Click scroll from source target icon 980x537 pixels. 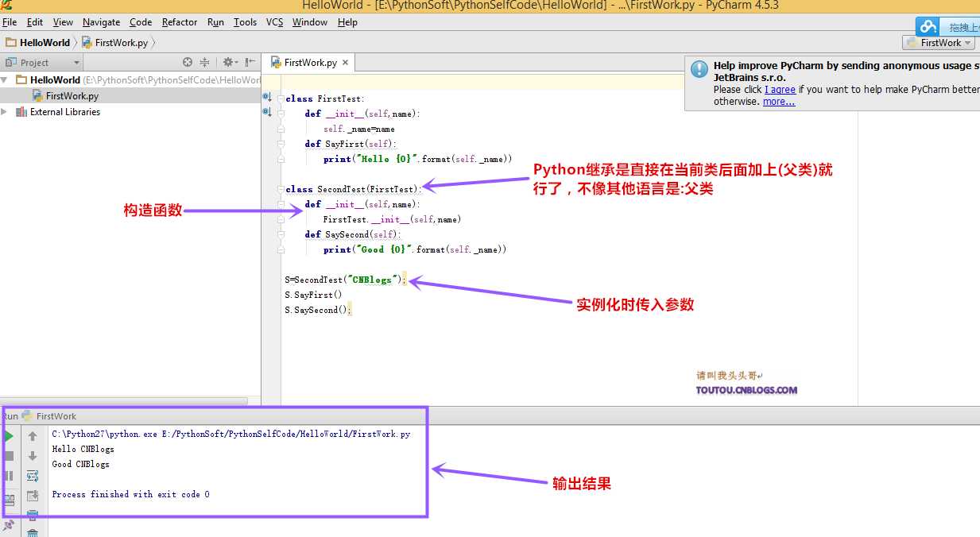click(188, 62)
